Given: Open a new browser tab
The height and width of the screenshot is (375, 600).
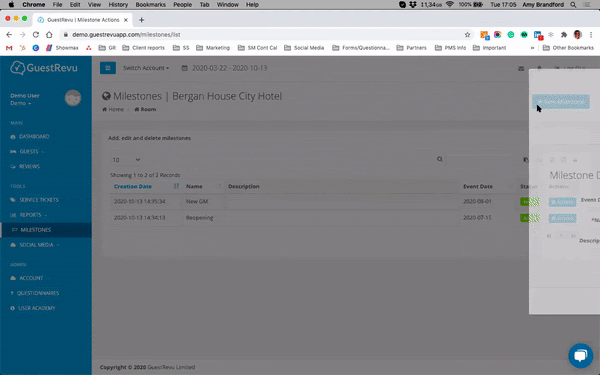Looking at the screenshot, I should (142, 20).
